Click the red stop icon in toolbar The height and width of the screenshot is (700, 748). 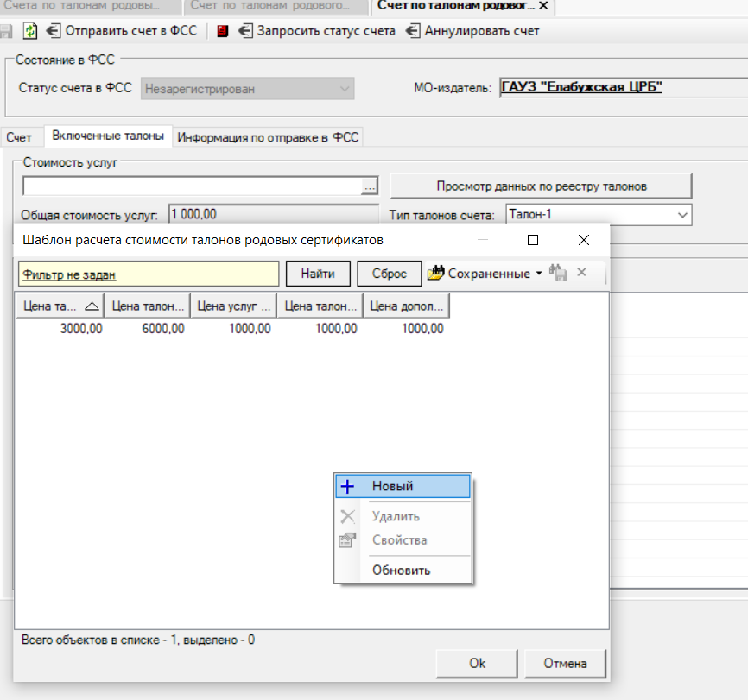[222, 31]
